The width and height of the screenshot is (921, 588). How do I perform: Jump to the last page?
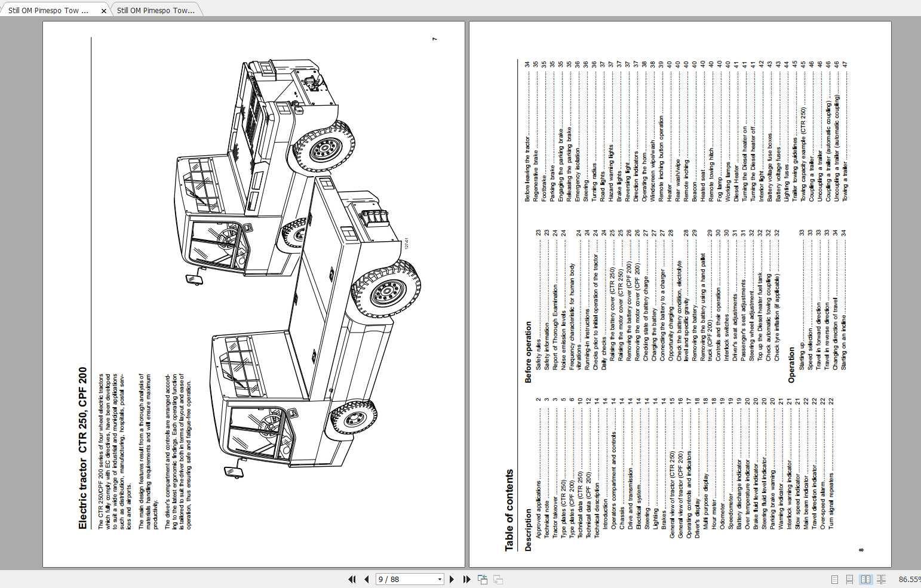pos(466,579)
